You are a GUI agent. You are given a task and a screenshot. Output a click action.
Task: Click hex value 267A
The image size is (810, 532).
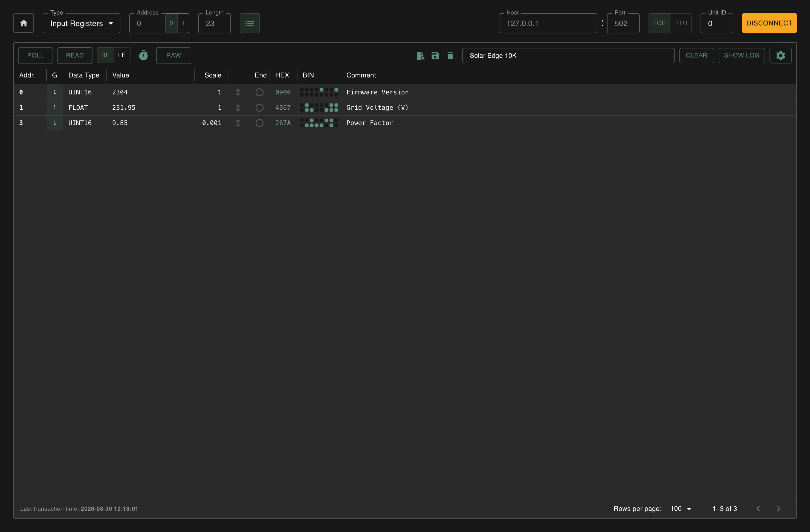click(x=283, y=123)
